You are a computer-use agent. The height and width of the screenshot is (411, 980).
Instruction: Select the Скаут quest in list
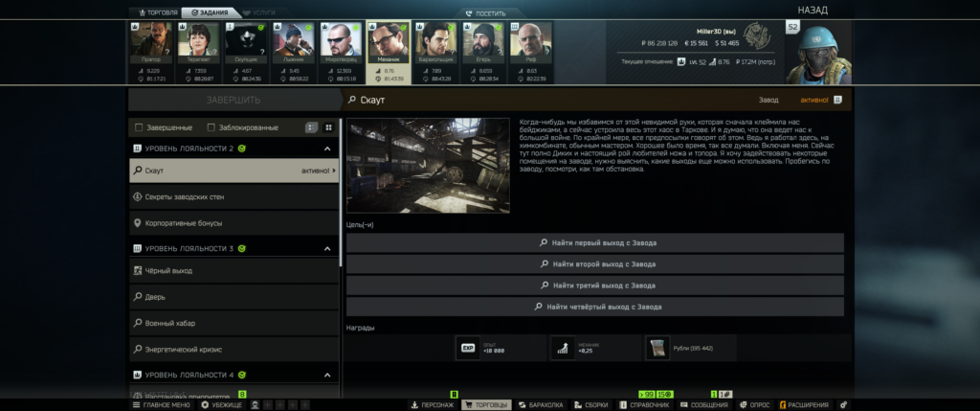(234, 171)
